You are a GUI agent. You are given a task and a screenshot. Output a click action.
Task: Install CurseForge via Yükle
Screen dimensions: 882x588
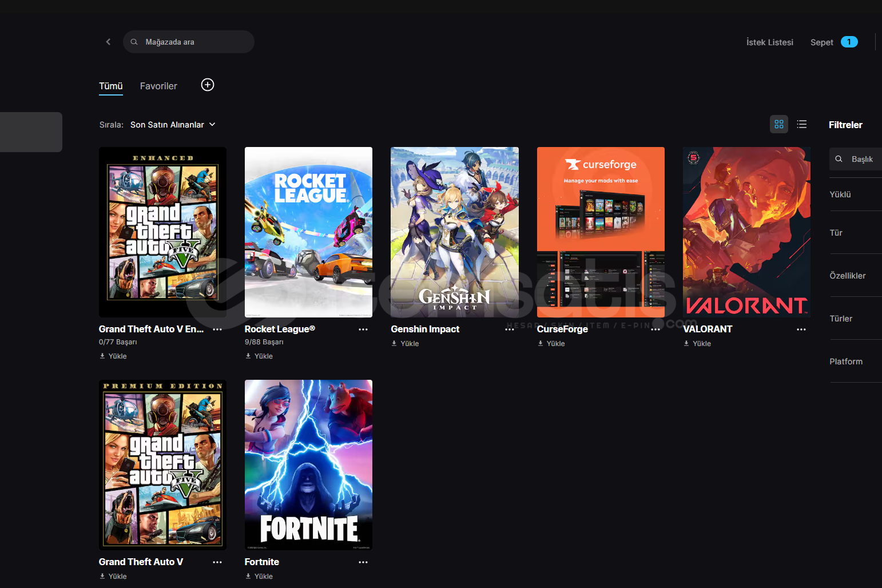click(x=551, y=343)
